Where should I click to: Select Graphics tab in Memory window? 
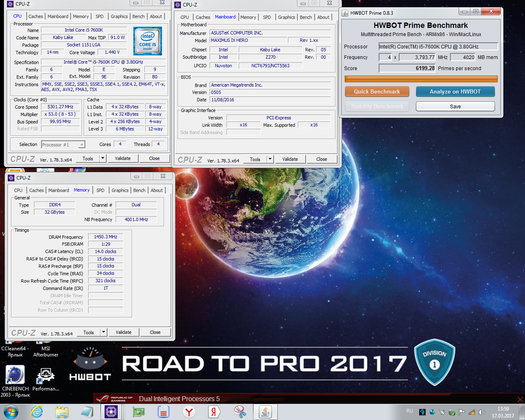tap(120, 190)
